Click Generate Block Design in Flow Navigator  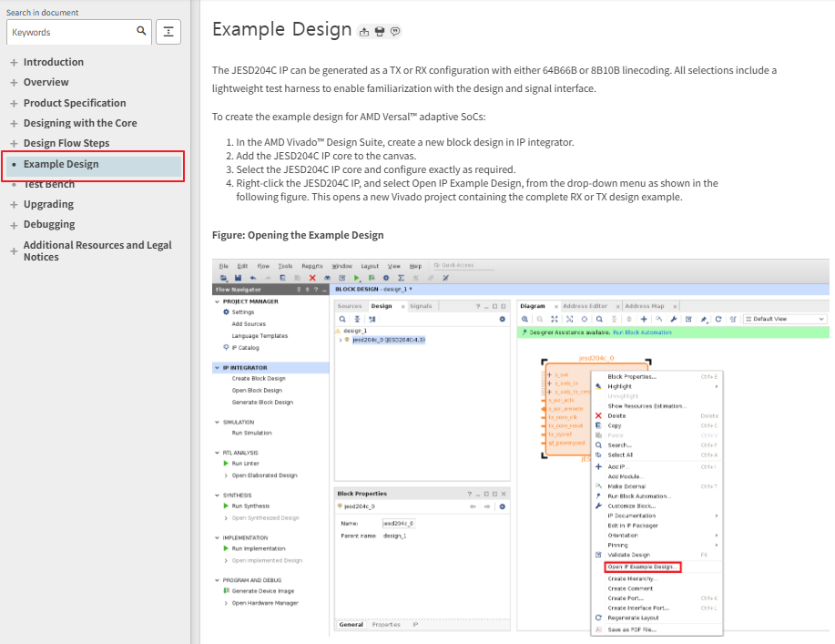click(x=262, y=403)
